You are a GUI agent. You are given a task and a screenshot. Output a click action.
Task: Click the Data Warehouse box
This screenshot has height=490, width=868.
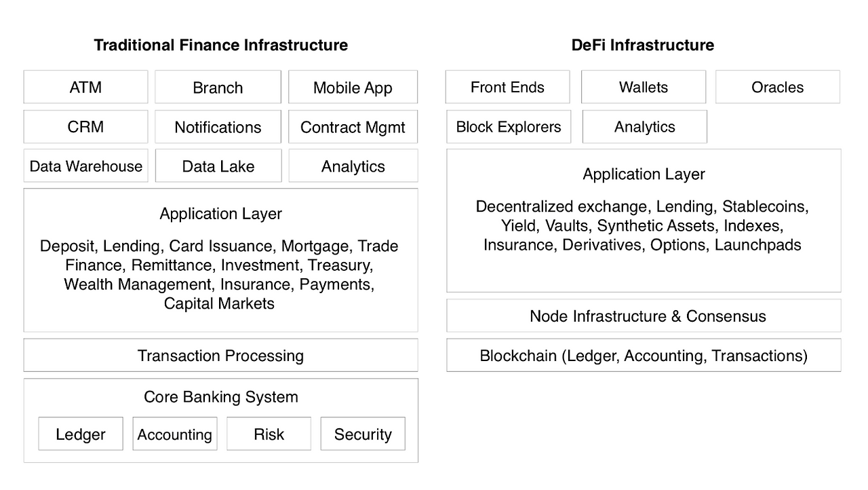point(85,166)
